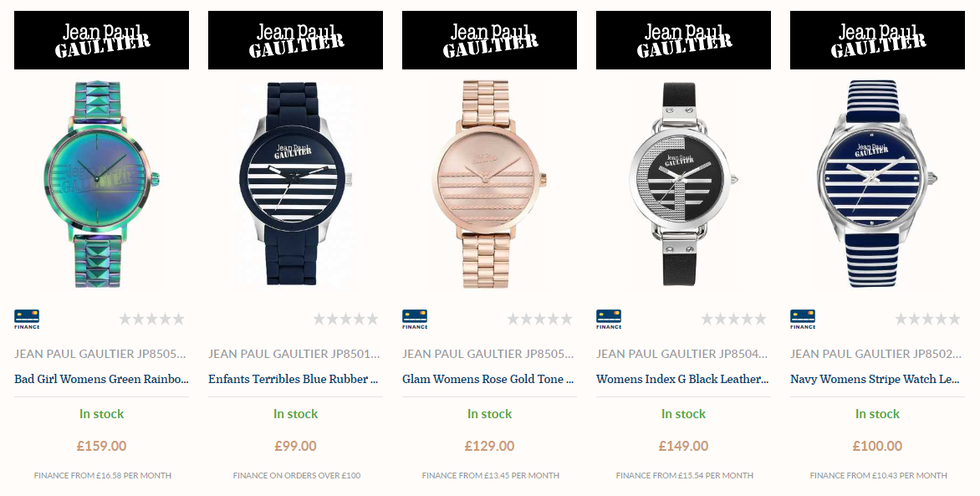Image resolution: width=980 pixels, height=496 pixels.
Task: Open Enfants Terribles Blue Rubber watch link
Action: 293,379
